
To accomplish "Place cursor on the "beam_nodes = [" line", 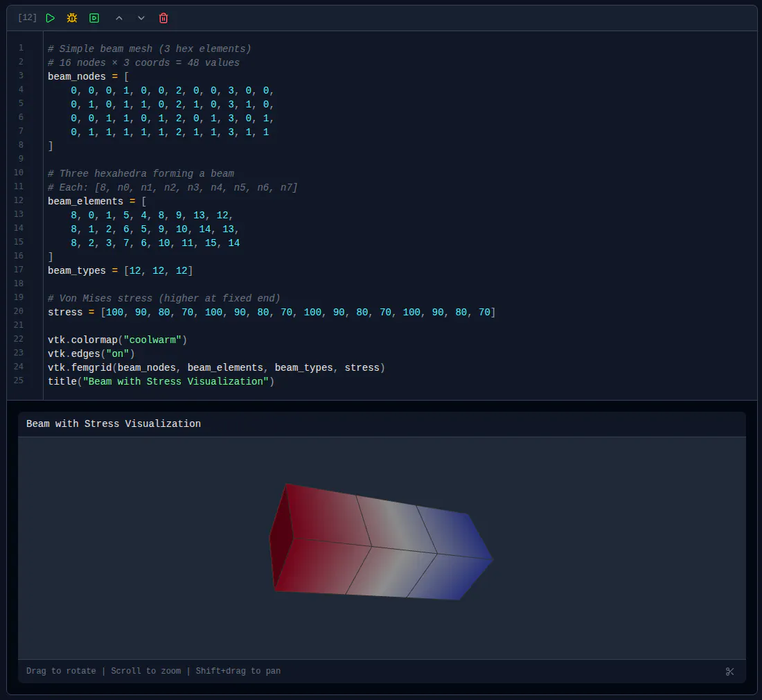I will 89,76.
